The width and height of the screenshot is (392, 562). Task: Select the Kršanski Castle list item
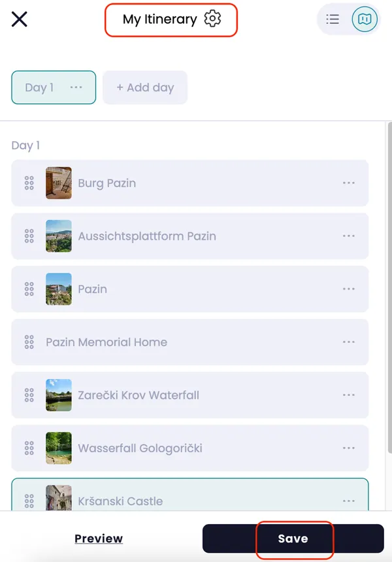(189, 500)
